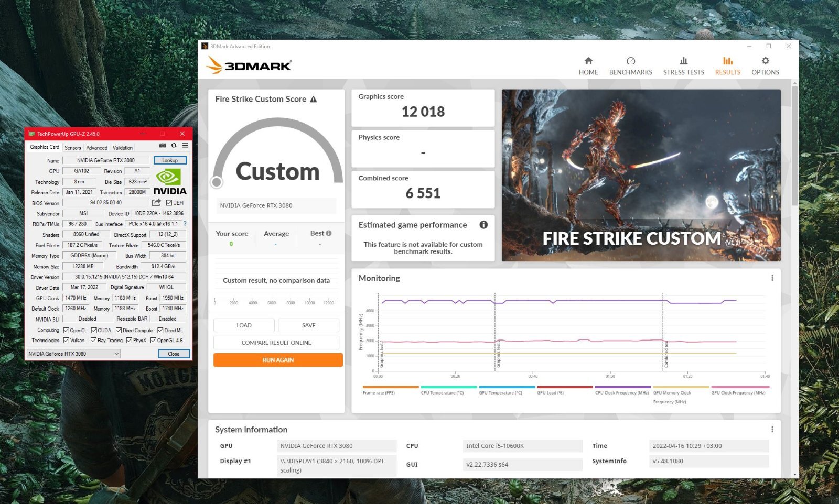The height and width of the screenshot is (504, 839).
Task: Click the GPU Load (%) legend swatch
Action: [x=565, y=387]
